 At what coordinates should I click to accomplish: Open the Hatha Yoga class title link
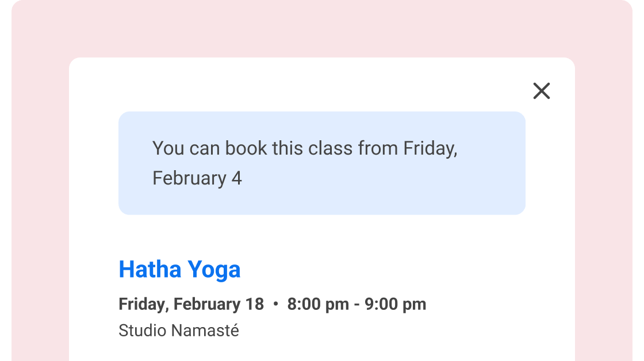(x=179, y=269)
